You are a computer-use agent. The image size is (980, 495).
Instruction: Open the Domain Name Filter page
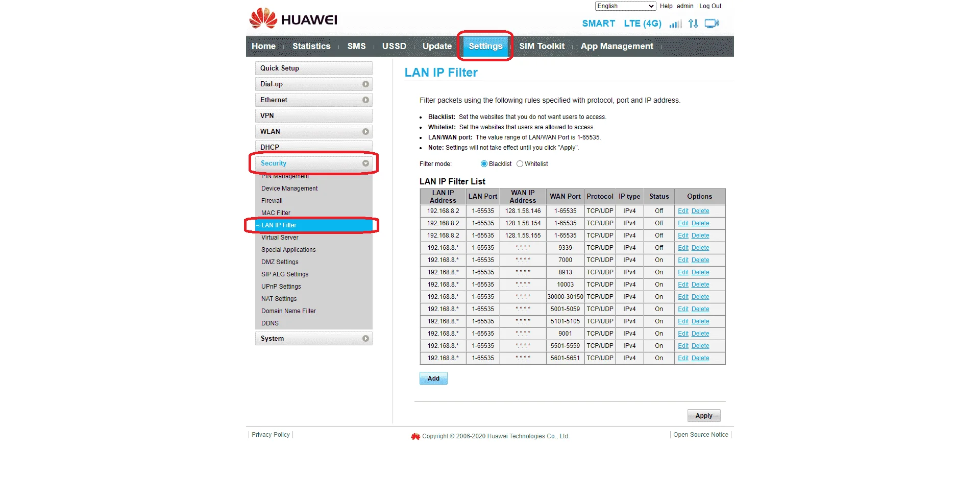pyautogui.click(x=288, y=311)
